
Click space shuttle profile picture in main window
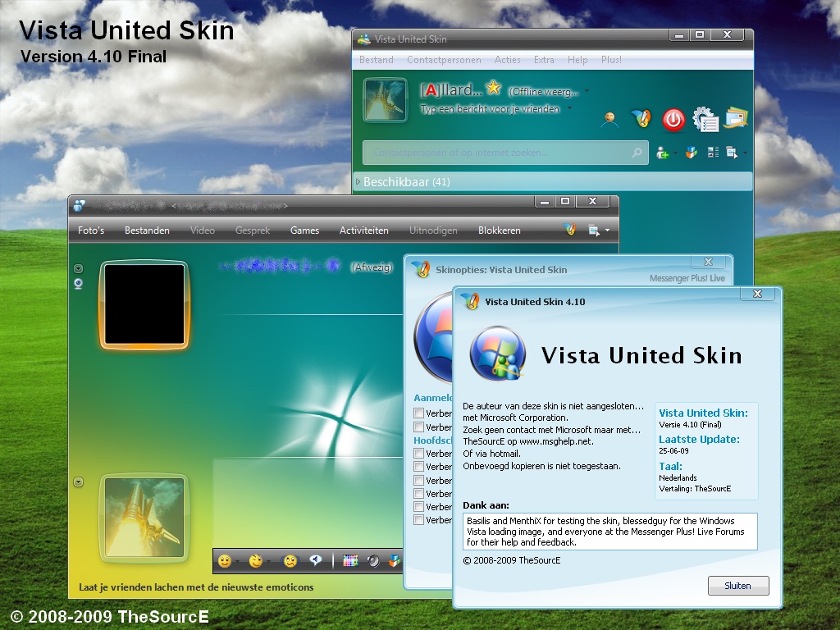point(386,100)
